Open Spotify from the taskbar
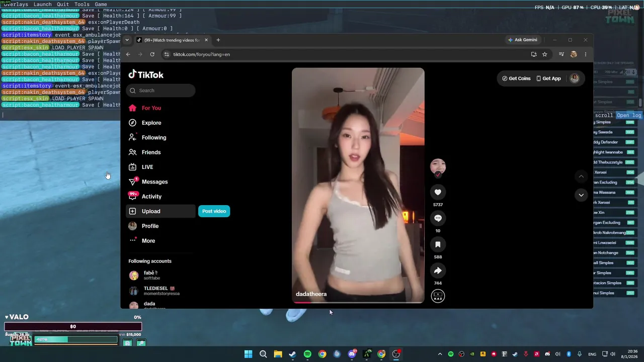 (x=307, y=354)
